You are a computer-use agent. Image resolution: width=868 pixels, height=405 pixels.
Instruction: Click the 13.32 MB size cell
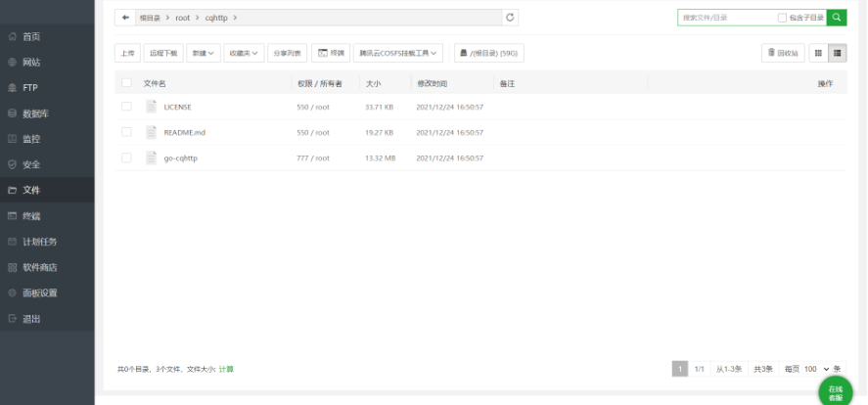click(381, 158)
